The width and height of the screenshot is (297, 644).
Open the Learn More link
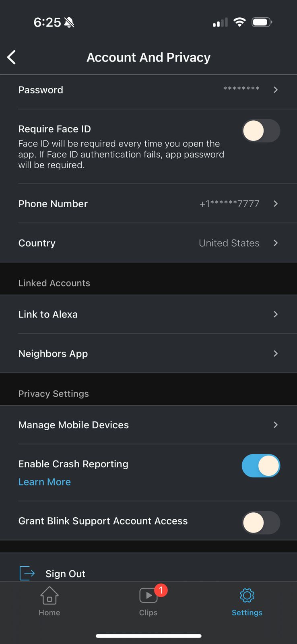click(44, 481)
